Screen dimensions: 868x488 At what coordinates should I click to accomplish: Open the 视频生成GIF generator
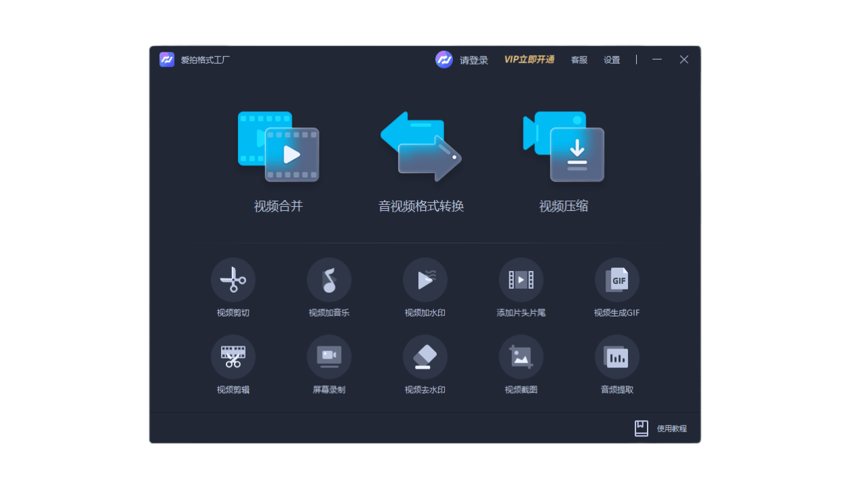(617, 287)
